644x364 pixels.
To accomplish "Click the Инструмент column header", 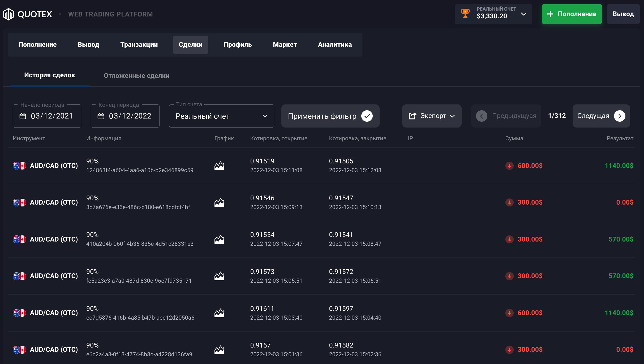I will 29,138.
